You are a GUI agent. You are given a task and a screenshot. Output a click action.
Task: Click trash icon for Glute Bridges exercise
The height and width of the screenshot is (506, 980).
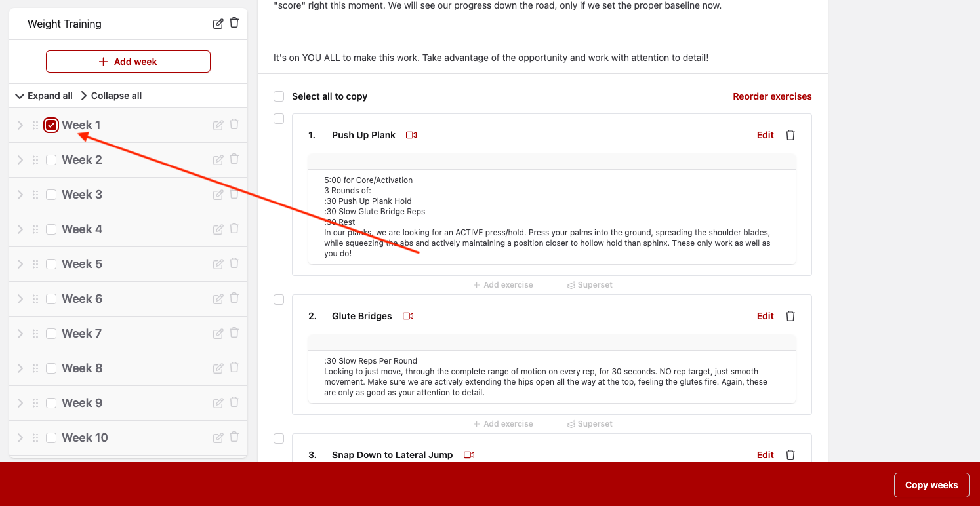tap(790, 316)
